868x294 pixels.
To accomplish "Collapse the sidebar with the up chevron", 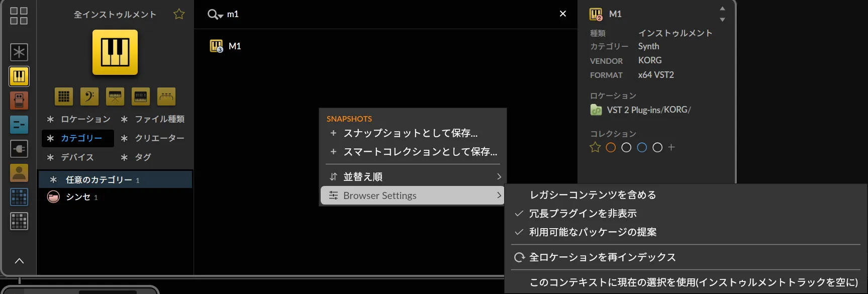I will click(19, 261).
